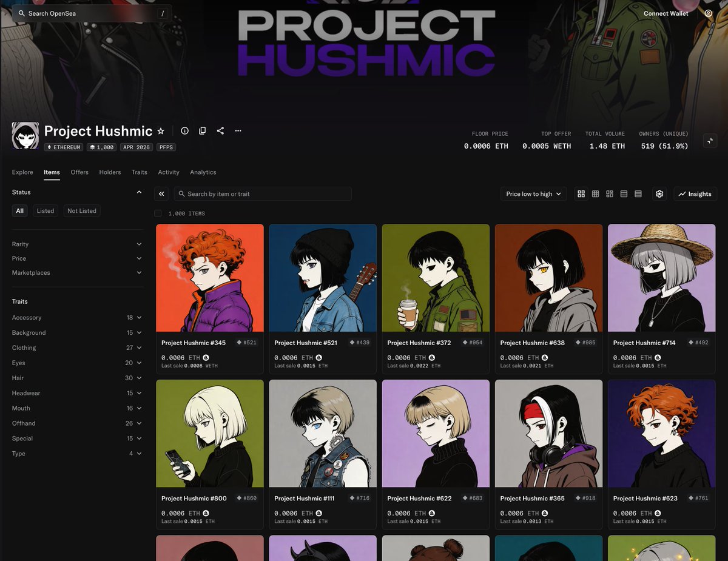Click rarity rank badge #521 on Hushmic #345
The image size is (728, 561).
coord(247,343)
